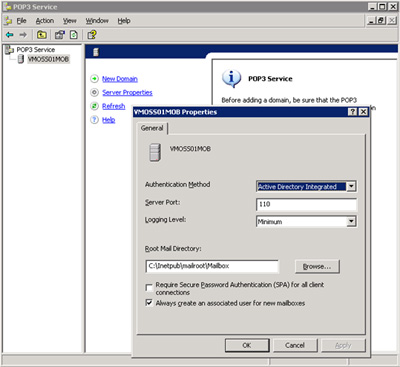Click the POP3 Service info icon
This screenshot has height=367, width=400.
click(231, 79)
